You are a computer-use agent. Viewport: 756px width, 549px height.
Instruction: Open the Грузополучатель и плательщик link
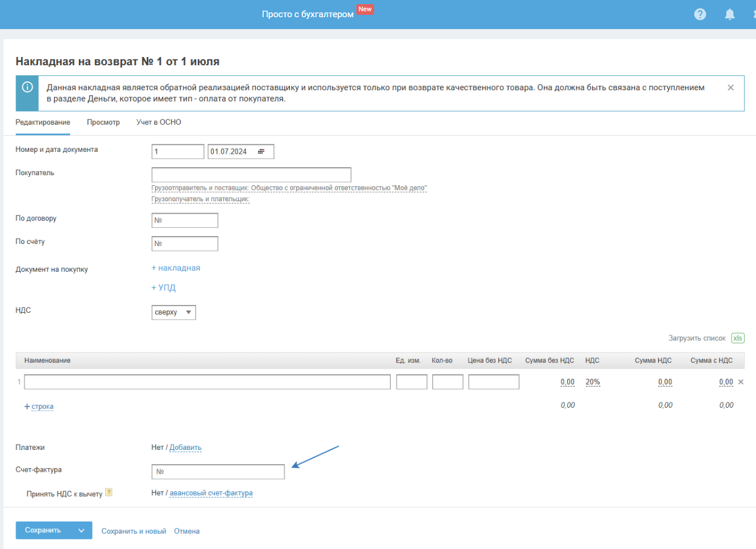(201, 199)
